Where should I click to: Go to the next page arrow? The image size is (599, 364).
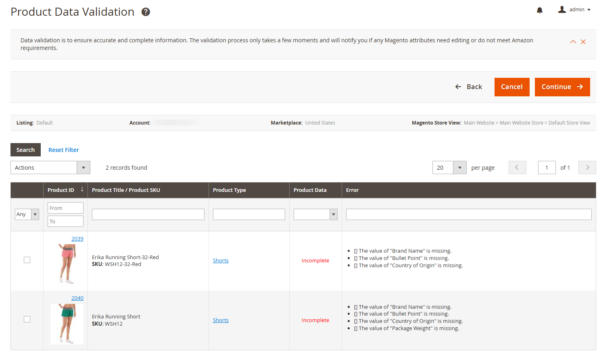click(587, 168)
